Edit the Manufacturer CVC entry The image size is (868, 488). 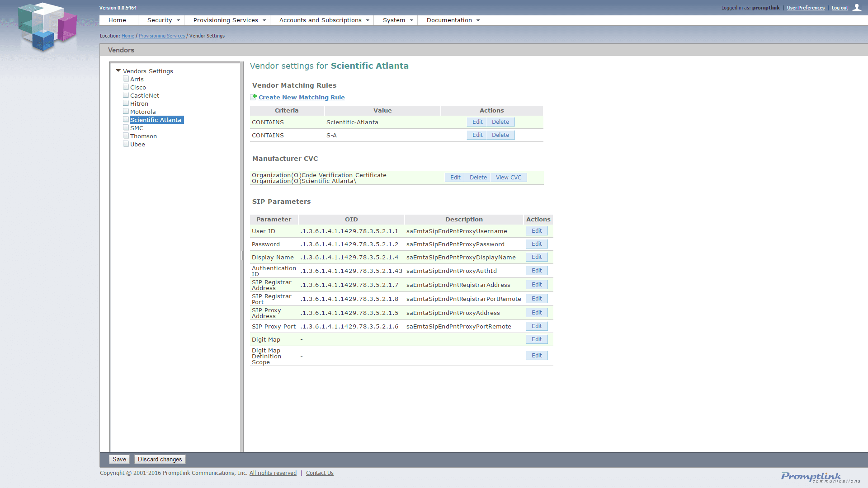pos(455,178)
